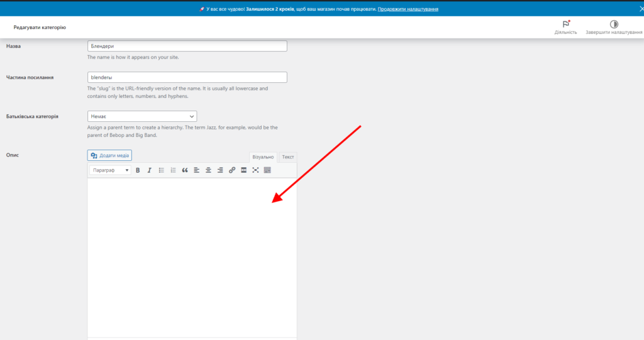
Task: Toggle the extra toolbar row
Action: (267, 170)
